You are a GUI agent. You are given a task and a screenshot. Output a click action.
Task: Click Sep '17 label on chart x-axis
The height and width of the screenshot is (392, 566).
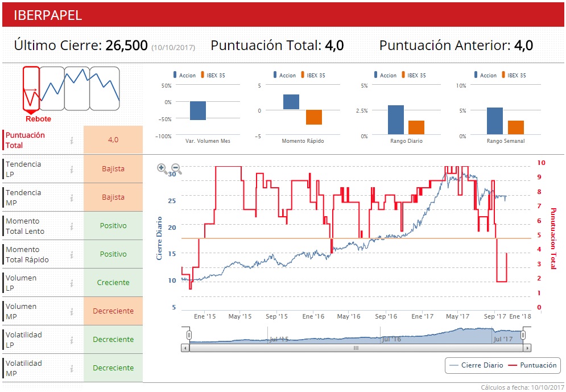coord(495,316)
